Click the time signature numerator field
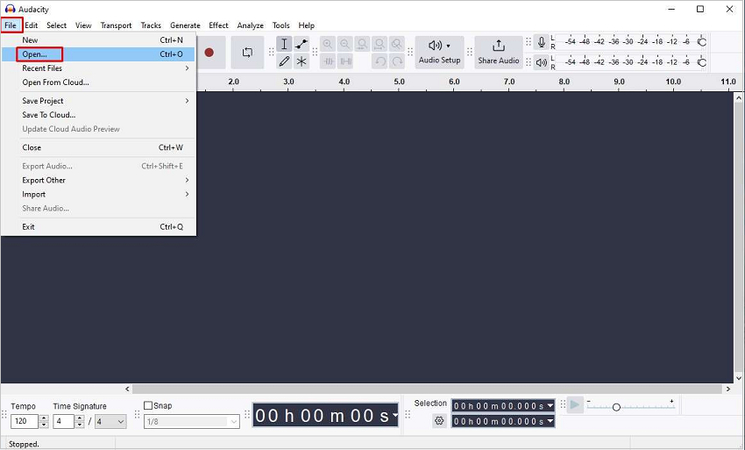 [x=64, y=421]
